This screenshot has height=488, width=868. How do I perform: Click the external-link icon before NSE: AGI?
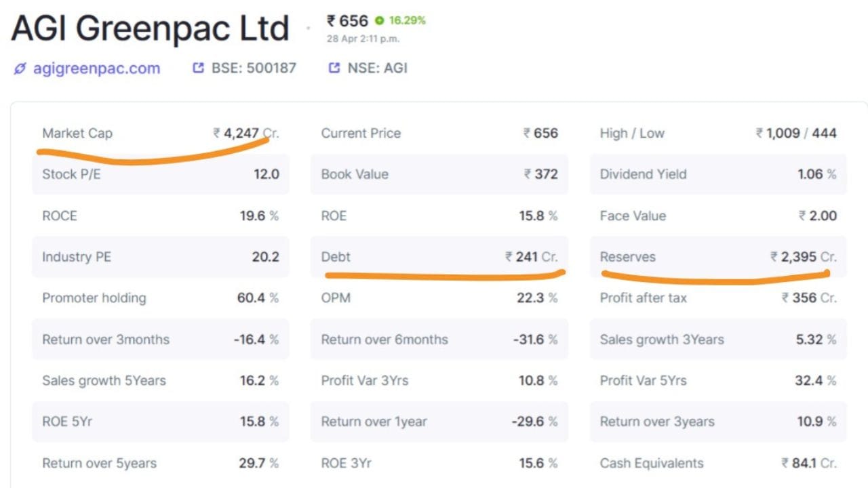coord(334,68)
